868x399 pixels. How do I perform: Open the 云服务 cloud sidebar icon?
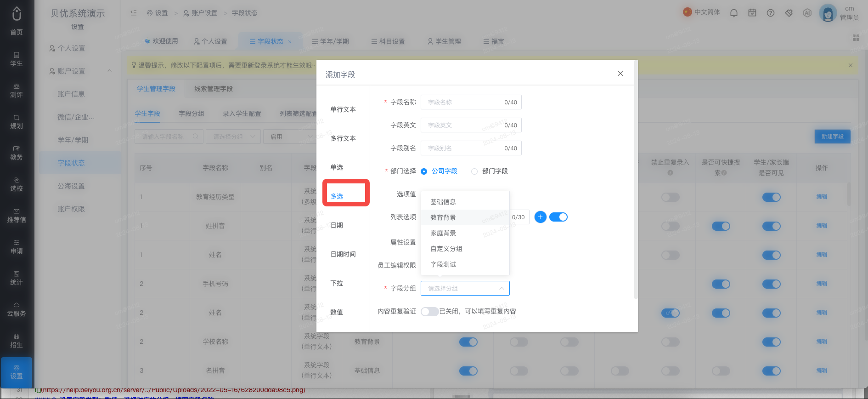click(x=17, y=309)
